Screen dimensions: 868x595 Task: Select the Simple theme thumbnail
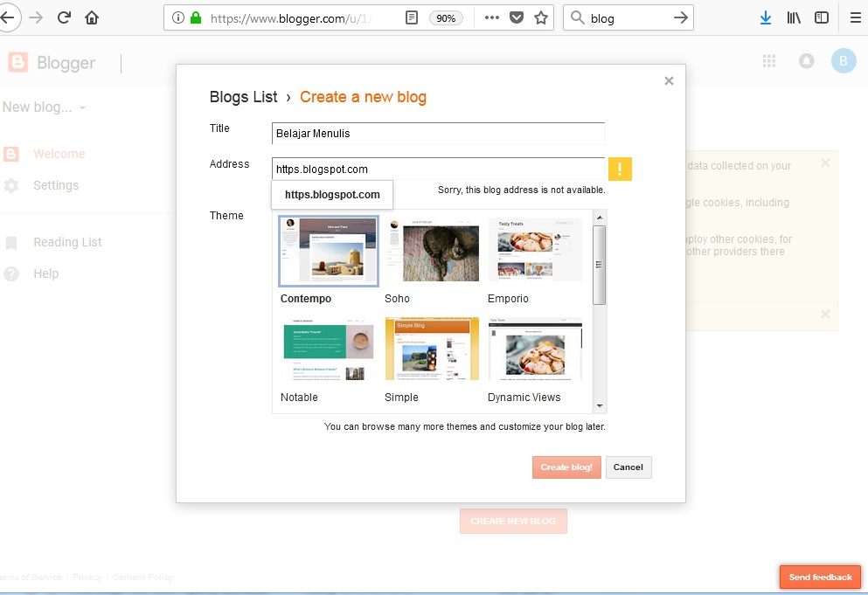433,349
